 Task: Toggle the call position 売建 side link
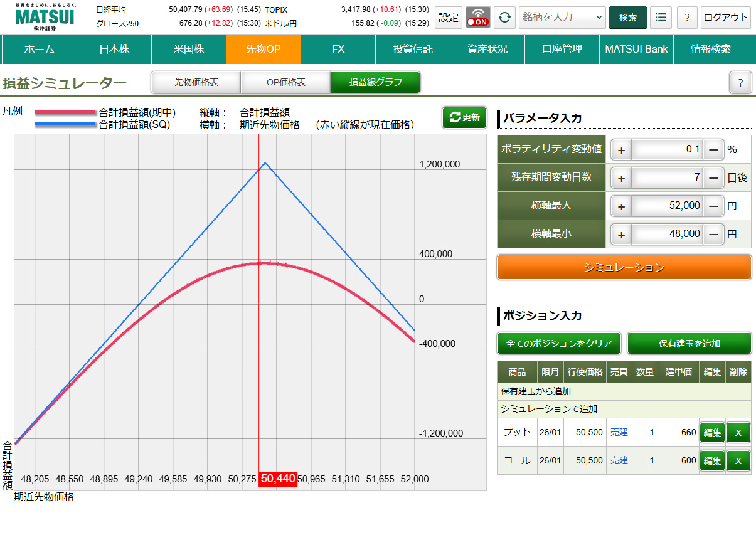point(619,460)
